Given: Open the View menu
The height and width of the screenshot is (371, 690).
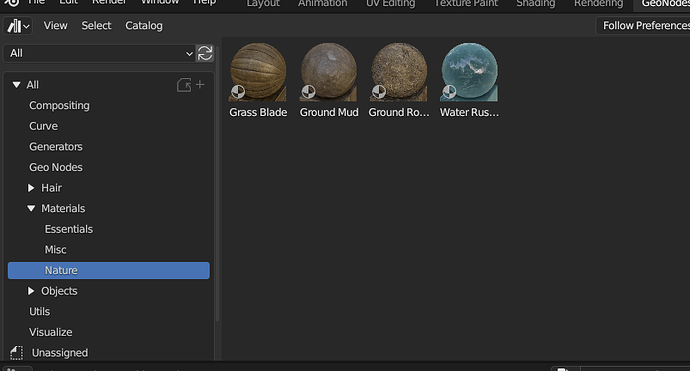Looking at the screenshot, I should click(x=55, y=26).
